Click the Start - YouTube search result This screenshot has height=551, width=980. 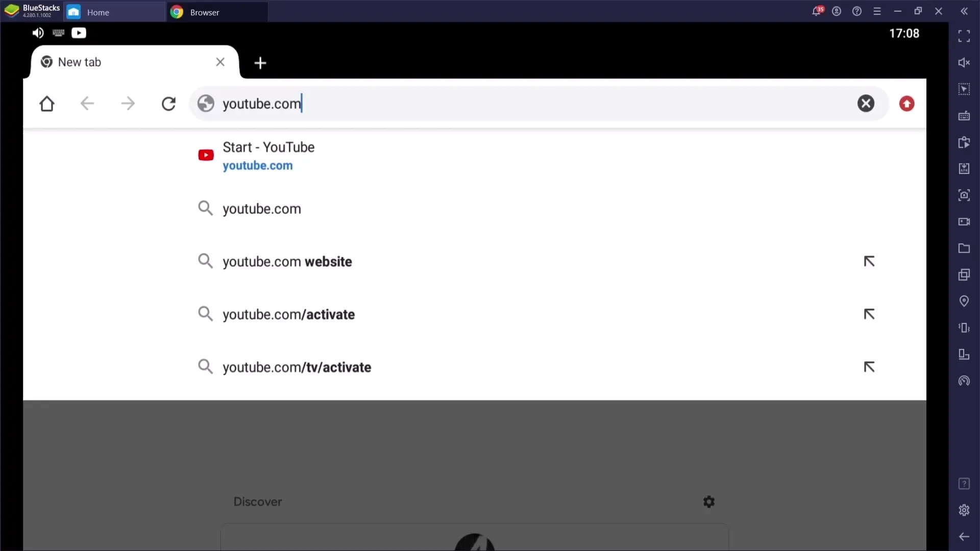click(x=268, y=156)
